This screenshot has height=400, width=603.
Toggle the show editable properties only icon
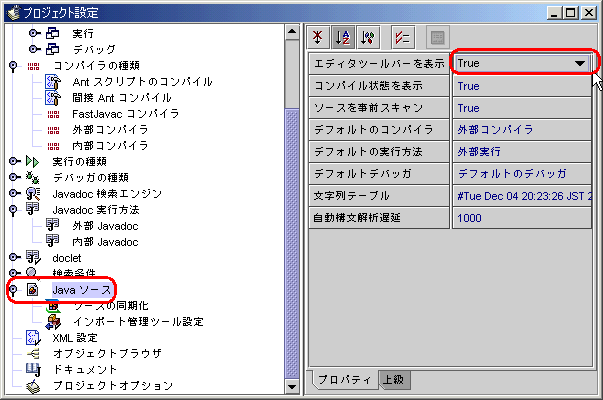click(x=402, y=38)
